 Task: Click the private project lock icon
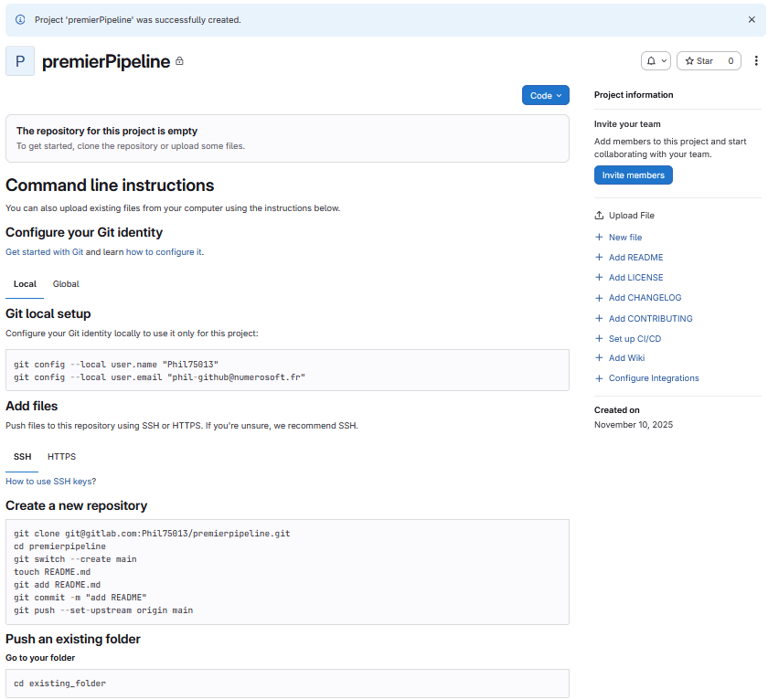point(179,61)
